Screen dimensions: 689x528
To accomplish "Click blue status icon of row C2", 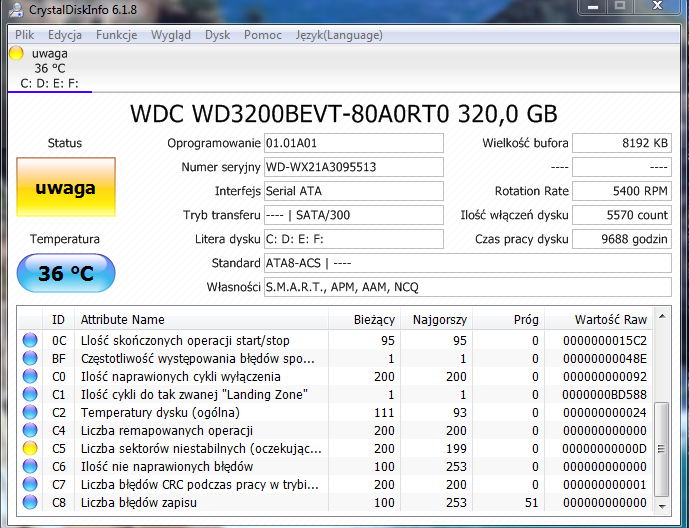I will (x=30, y=412).
